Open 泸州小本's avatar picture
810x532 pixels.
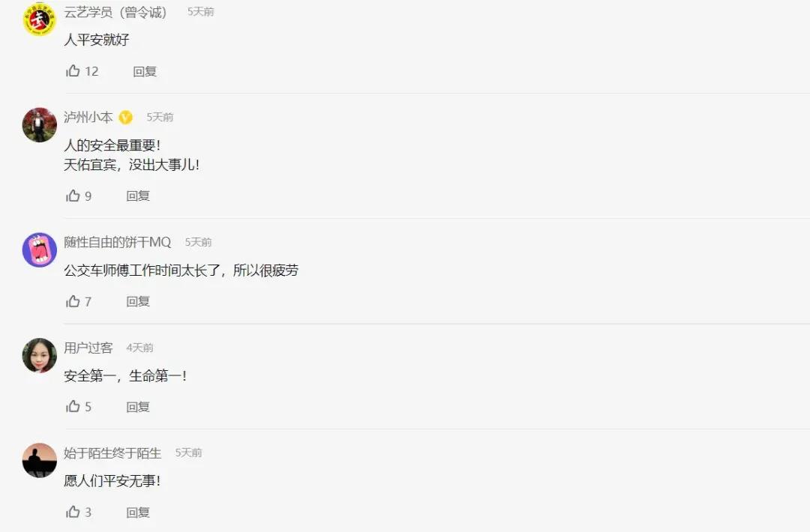click(x=40, y=125)
